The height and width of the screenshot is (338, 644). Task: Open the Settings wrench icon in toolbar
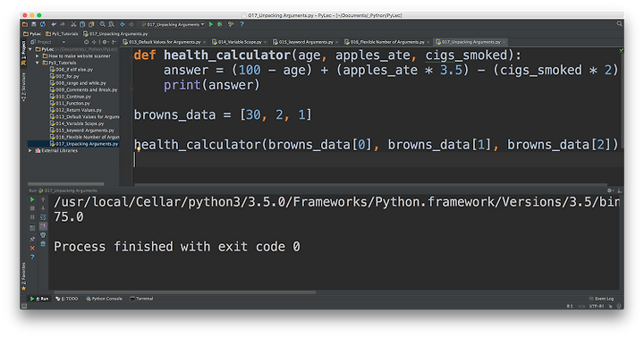[231, 24]
